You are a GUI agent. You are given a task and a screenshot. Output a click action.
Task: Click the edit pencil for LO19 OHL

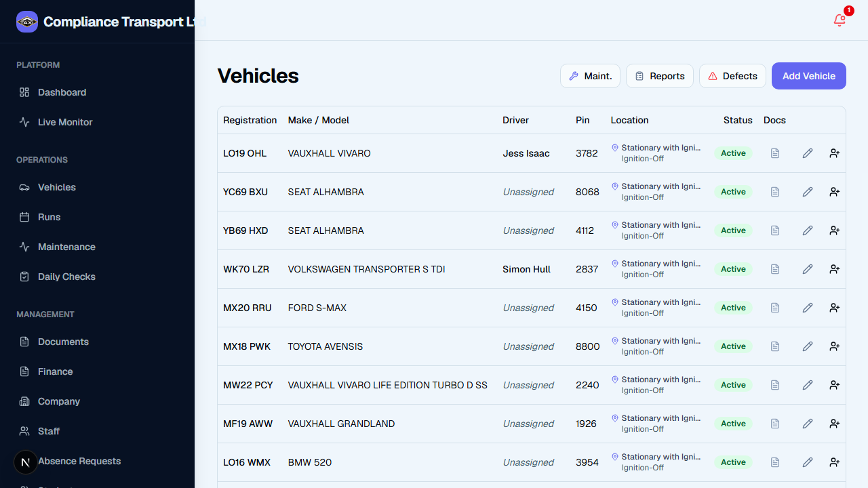(808, 153)
